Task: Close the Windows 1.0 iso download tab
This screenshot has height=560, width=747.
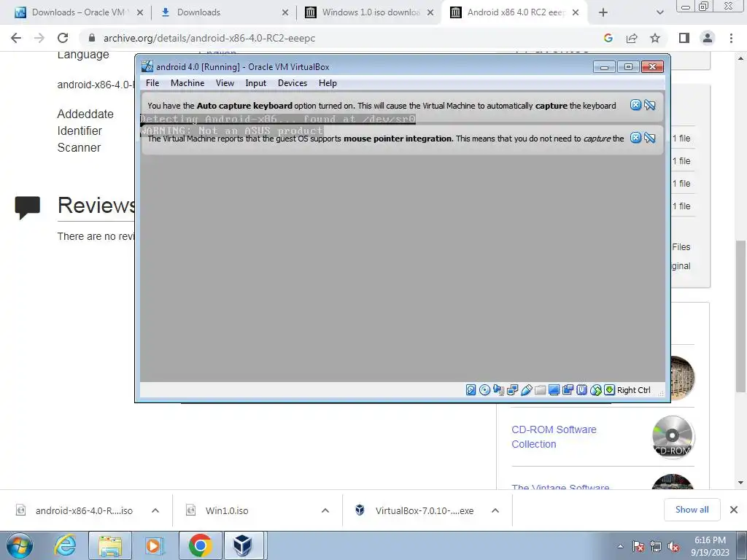Action: coord(430,12)
